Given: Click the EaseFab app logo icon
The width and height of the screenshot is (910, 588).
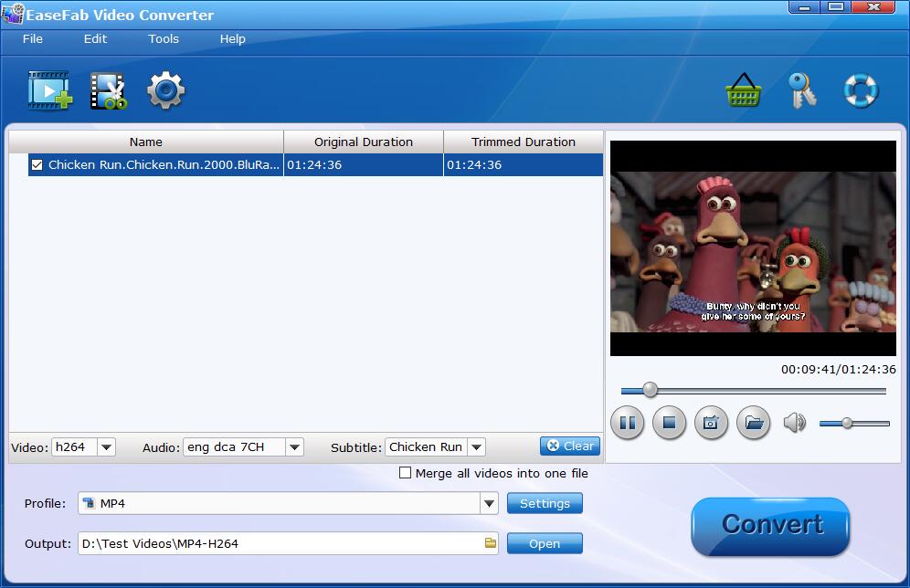Looking at the screenshot, I should coord(13,14).
